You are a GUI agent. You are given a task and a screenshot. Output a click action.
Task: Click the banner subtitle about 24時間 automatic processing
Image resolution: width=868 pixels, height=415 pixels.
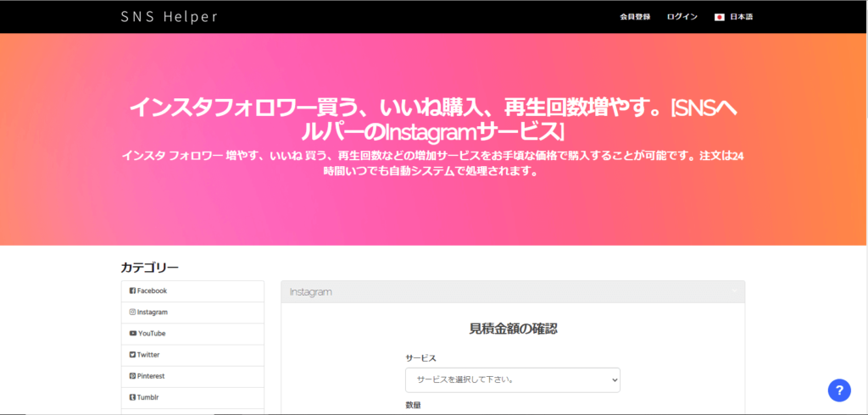(x=432, y=163)
